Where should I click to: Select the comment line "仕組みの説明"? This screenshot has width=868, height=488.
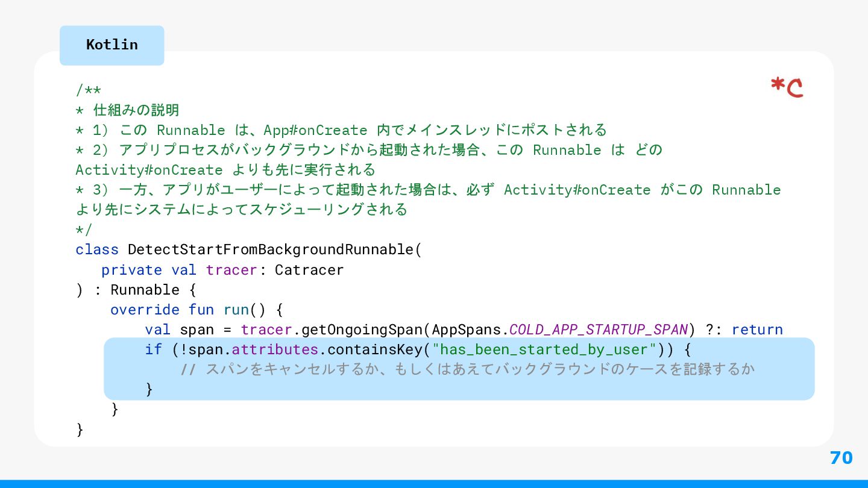[127, 110]
